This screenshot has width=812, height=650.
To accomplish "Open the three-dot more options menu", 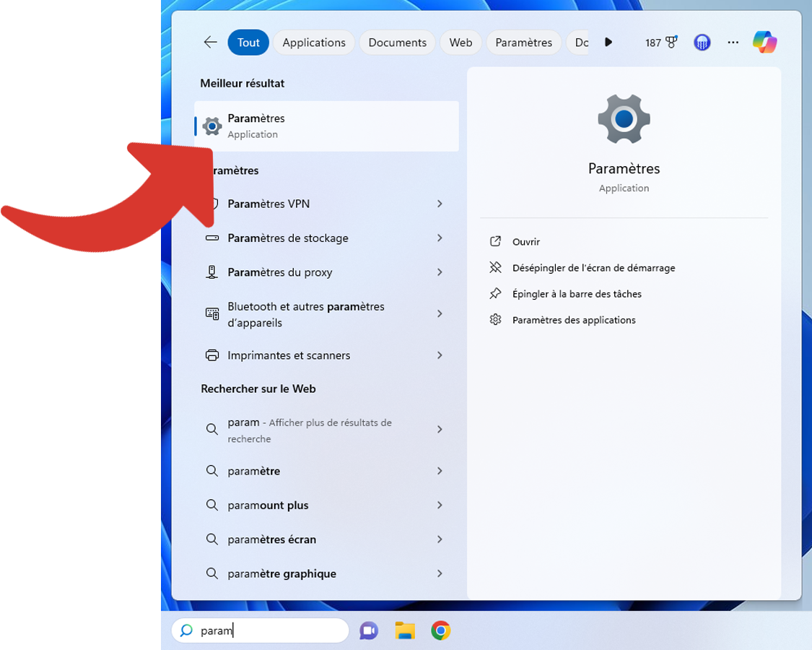I will click(733, 43).
